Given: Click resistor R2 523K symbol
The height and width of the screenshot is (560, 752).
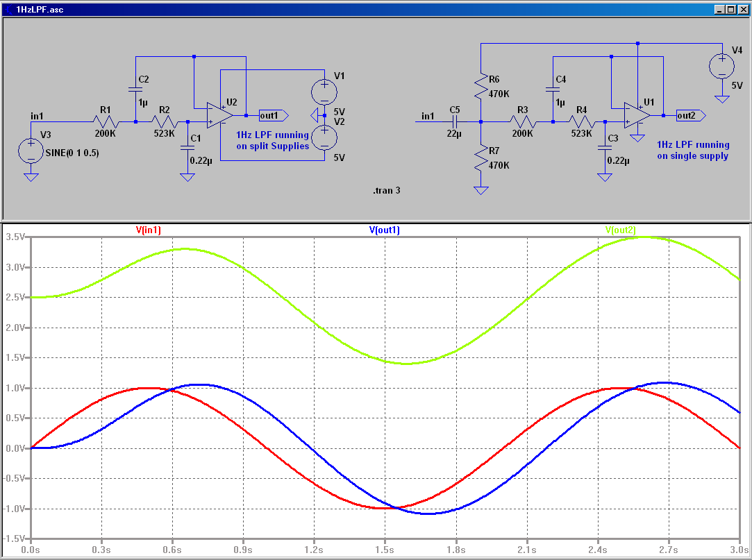Looking at the screenshot, I should [x=165, y=121].
